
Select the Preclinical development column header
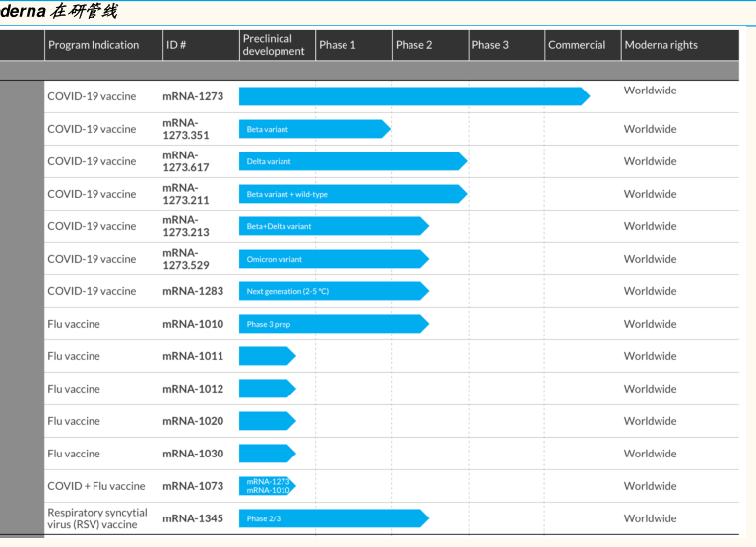(274, 45)
